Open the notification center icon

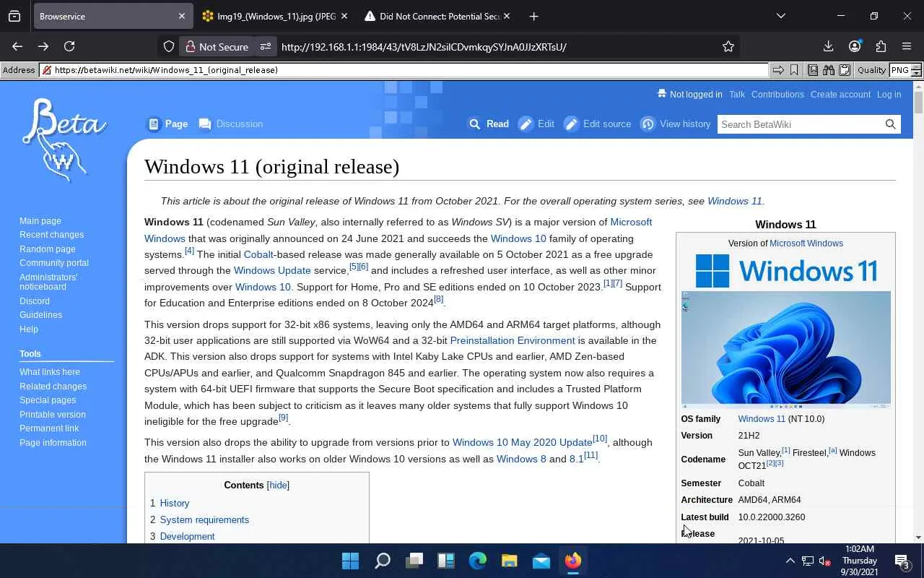902,561
